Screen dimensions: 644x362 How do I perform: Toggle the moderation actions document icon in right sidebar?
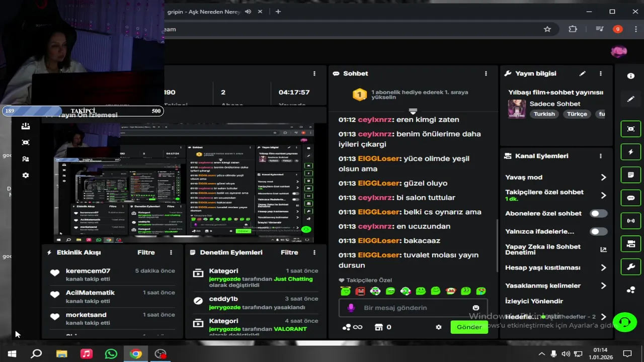631,175
